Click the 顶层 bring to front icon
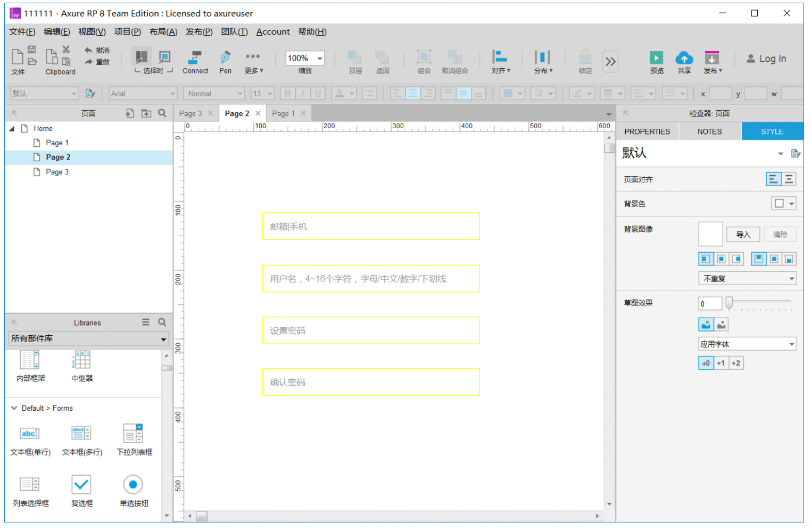 (x=355, y=62)
